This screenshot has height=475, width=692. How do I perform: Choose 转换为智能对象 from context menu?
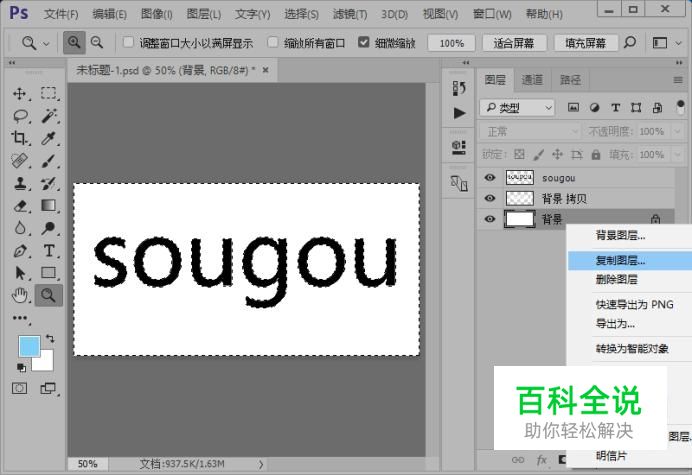[x=630, y=349]
